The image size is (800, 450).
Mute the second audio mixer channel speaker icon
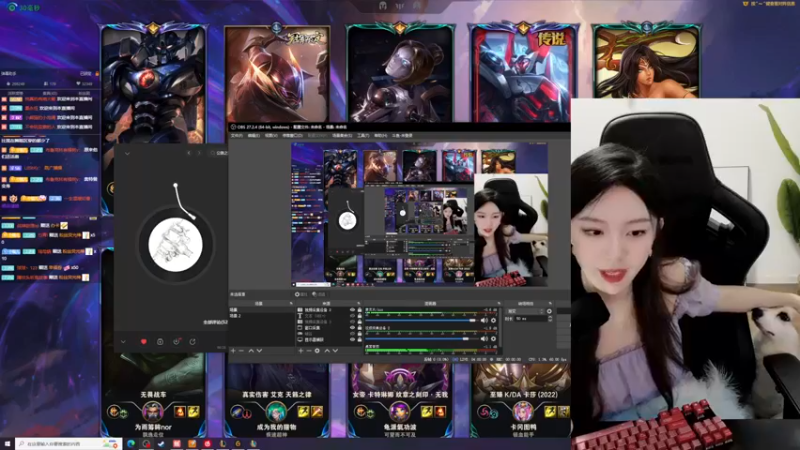coord(484,339)
